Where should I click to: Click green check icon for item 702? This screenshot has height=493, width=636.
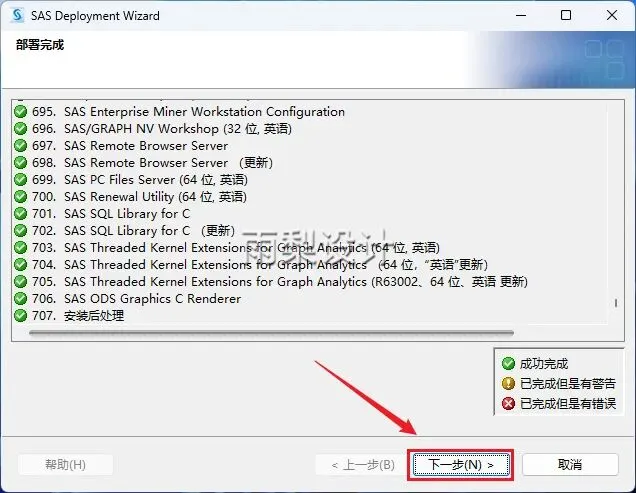(x=20, y=231)
